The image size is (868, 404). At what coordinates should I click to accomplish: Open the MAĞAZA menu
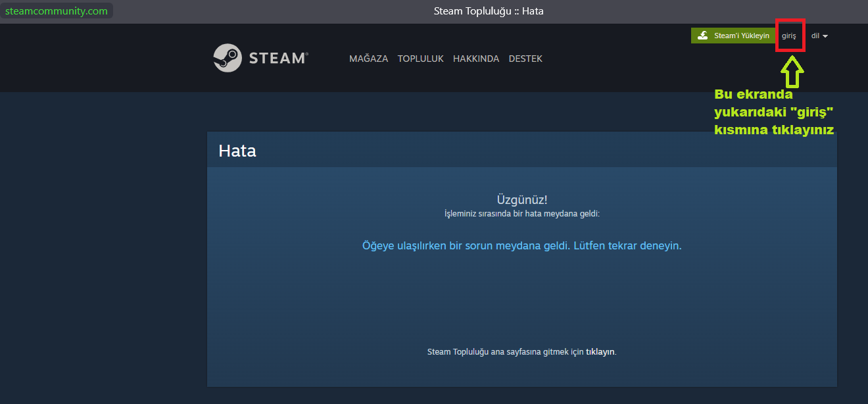369,59
